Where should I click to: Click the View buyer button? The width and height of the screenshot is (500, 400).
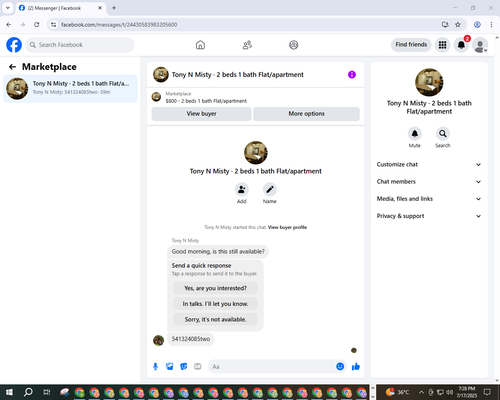[x=201, y=114]
